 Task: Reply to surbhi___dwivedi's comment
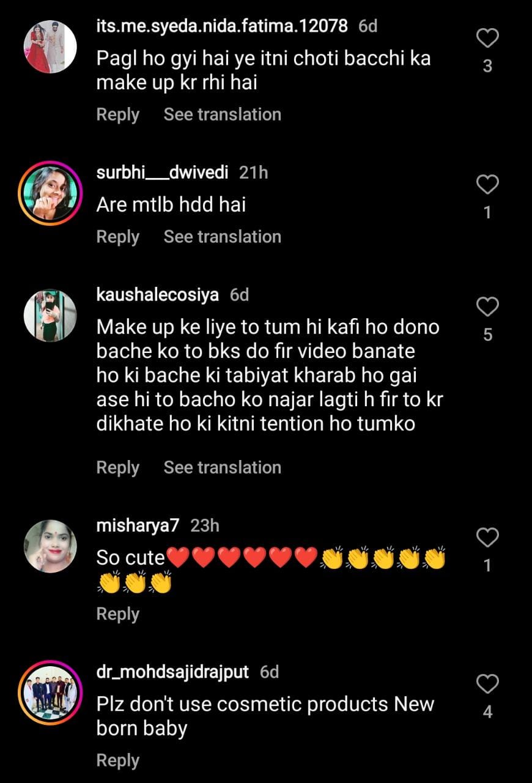118,237
